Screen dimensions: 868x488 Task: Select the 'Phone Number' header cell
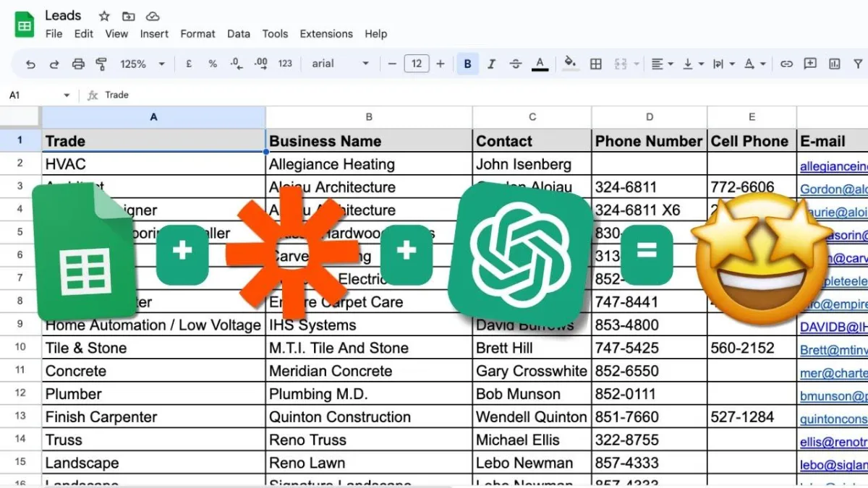pos(650,141)
